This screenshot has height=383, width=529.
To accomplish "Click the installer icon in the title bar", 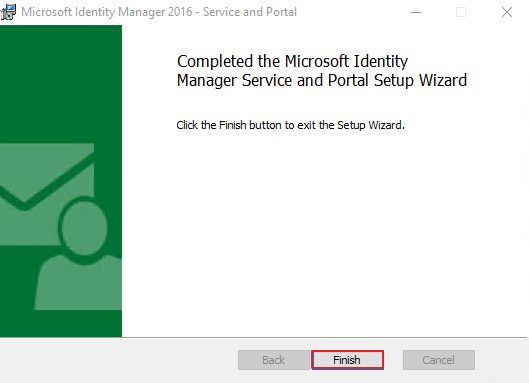I will coord(8,12).
